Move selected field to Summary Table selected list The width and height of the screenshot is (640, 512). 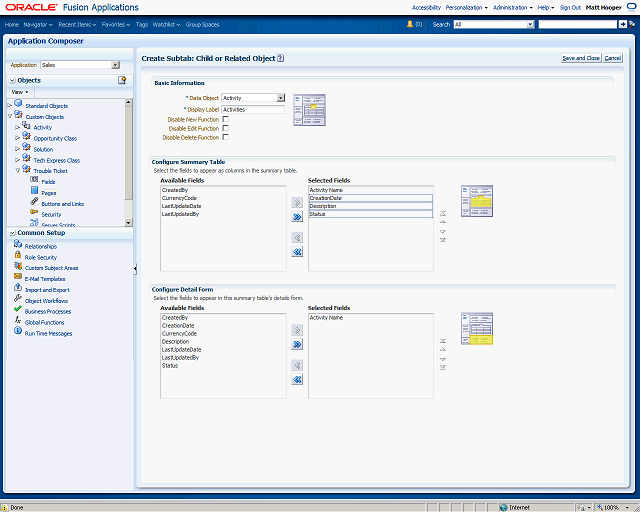297,203
